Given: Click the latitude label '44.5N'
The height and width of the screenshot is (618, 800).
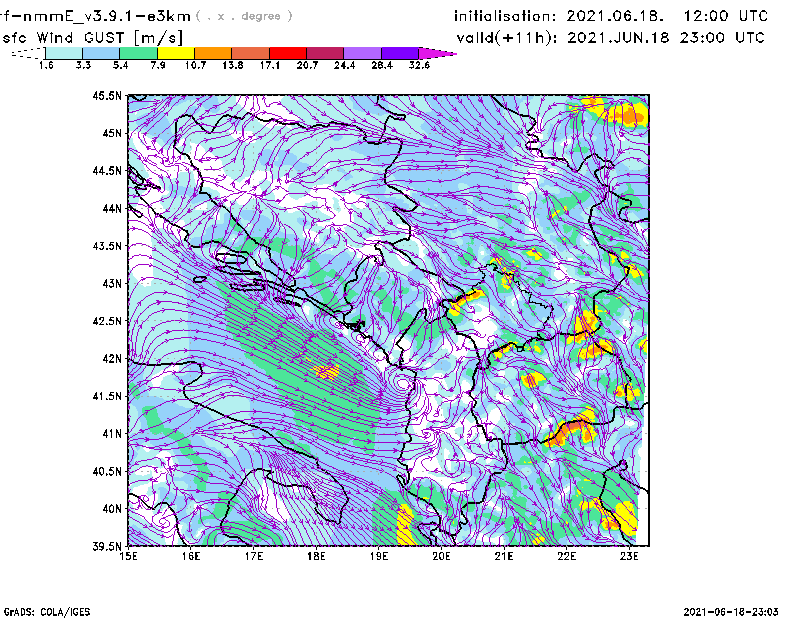Looking at the screenshot, I should coord(107,170).
